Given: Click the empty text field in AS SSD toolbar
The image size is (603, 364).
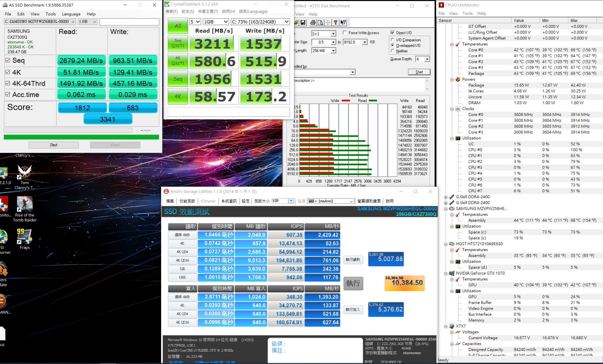Looking at the screenshot, I should [129, 22].
